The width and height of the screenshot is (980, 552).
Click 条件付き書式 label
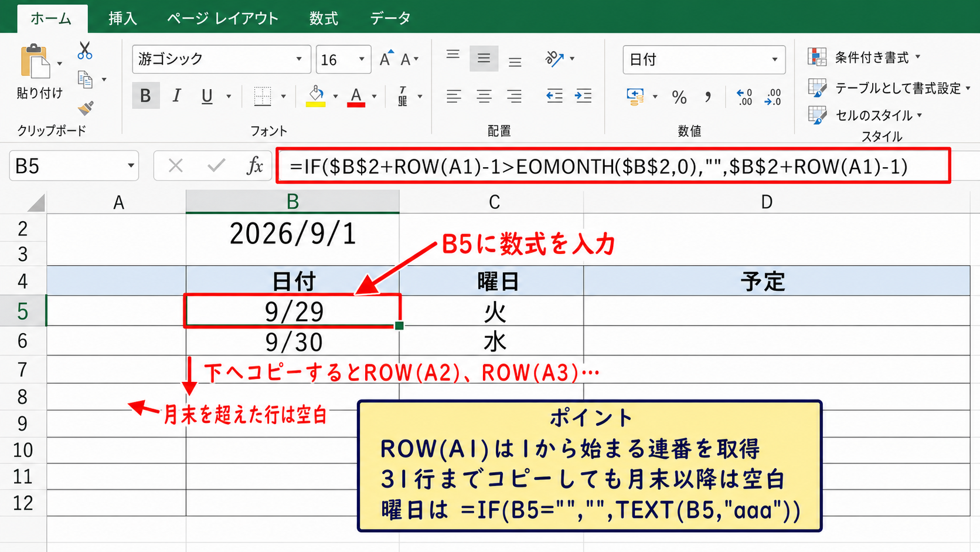coord(872,57)
